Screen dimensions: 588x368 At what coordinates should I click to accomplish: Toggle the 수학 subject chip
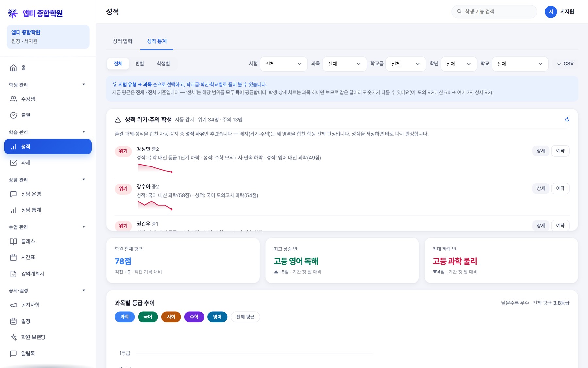pos(194,317)
